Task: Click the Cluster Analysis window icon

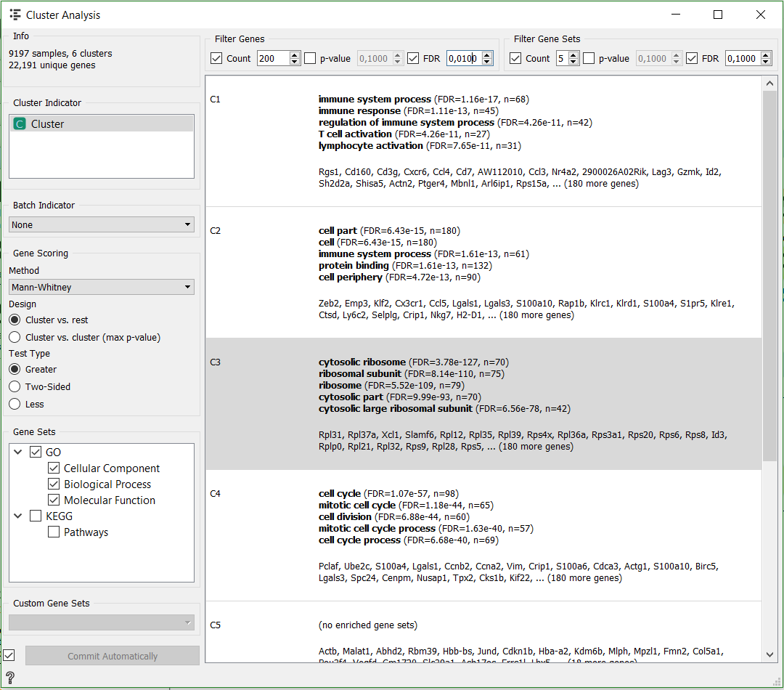Action: click(15, 15)
